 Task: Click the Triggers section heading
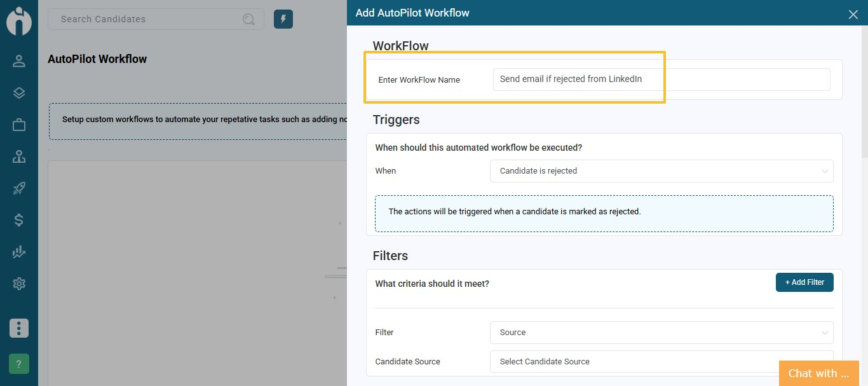(x=396, y=120)
